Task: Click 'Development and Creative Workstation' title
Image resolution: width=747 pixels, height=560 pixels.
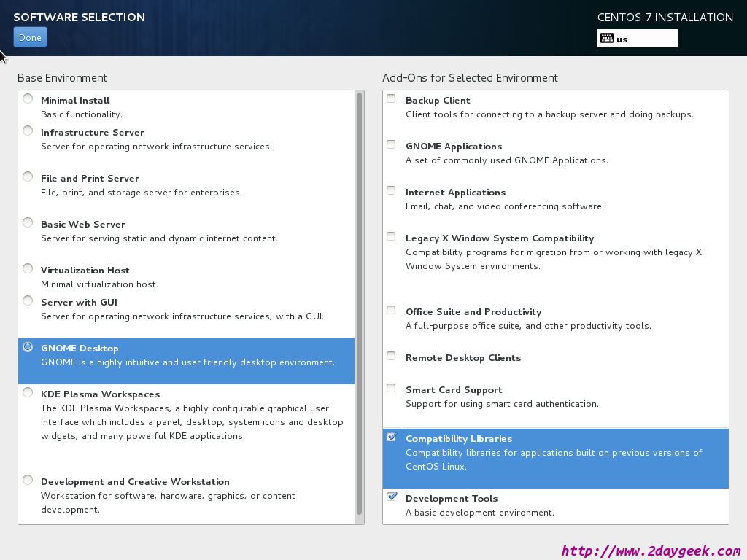Action: click(x=135, y=482)
